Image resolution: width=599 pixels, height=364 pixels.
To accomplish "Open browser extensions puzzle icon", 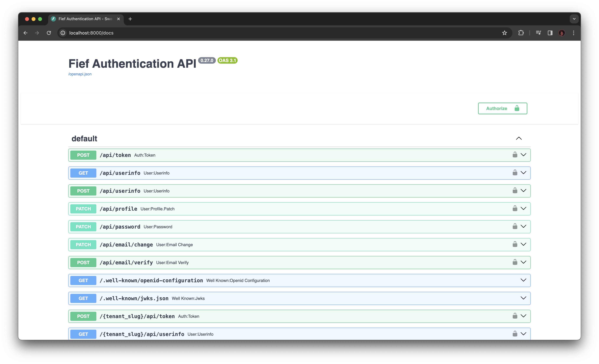I will click(521, 33).
